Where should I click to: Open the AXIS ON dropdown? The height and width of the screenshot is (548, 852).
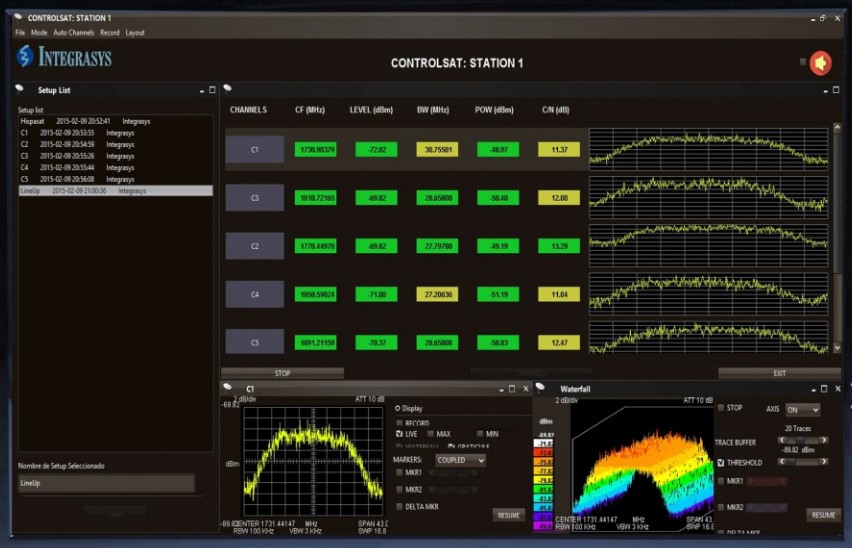[803, 410]
